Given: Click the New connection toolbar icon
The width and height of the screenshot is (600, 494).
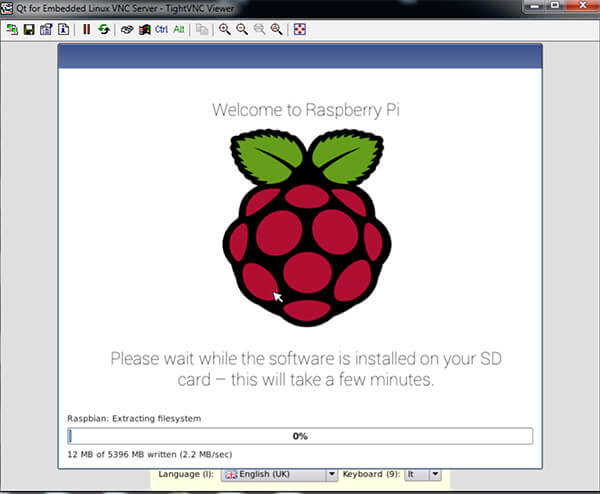Looking at the screenshot, I should [x=12, y=29].
